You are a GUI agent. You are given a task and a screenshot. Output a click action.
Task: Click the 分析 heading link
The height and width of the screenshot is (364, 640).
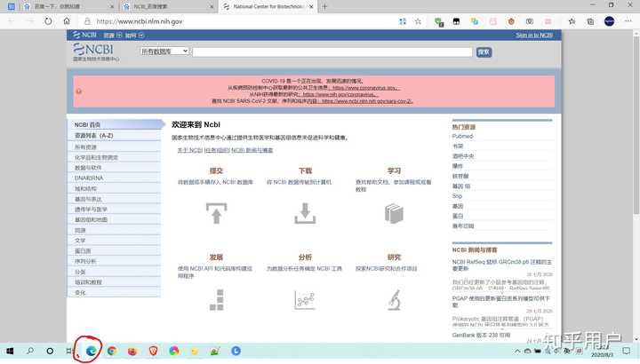305,257
